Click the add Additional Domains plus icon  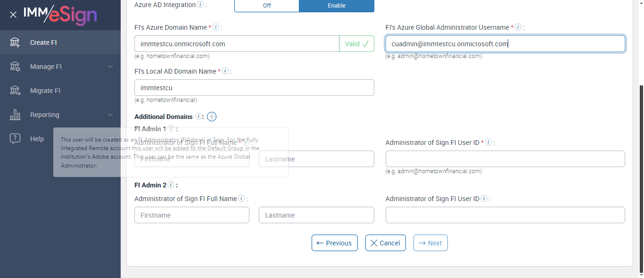point(212,117)
